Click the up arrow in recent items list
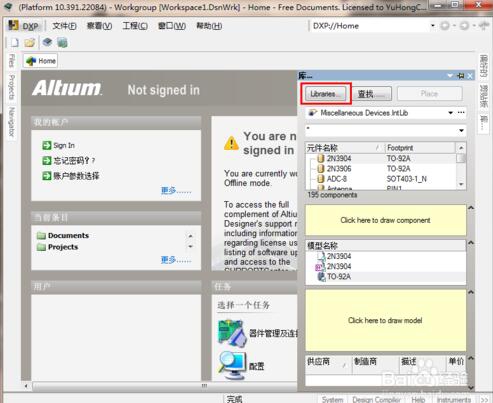 coord(190,236)
